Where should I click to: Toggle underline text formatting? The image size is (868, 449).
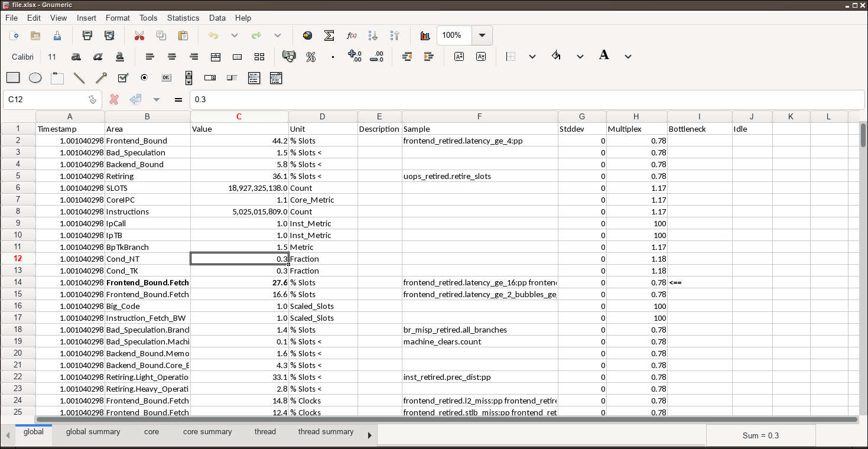[x=119, y=57]
